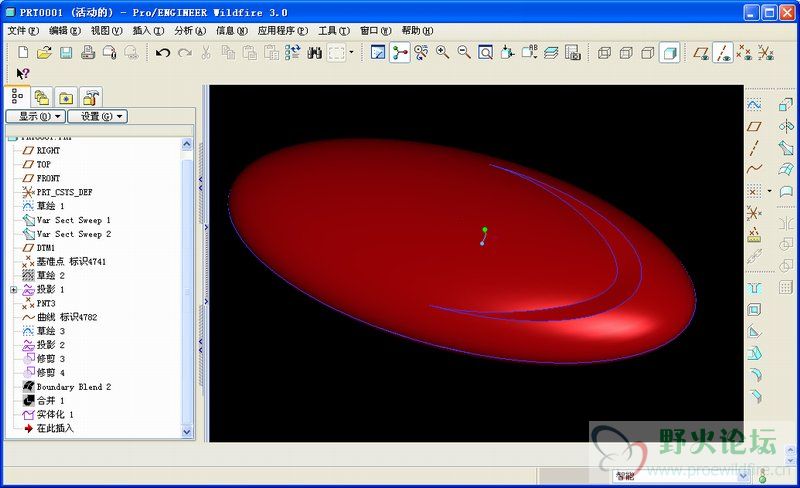The image size is (800, 488).
Task: Repaint the graphics window
Action: (378, 53)
